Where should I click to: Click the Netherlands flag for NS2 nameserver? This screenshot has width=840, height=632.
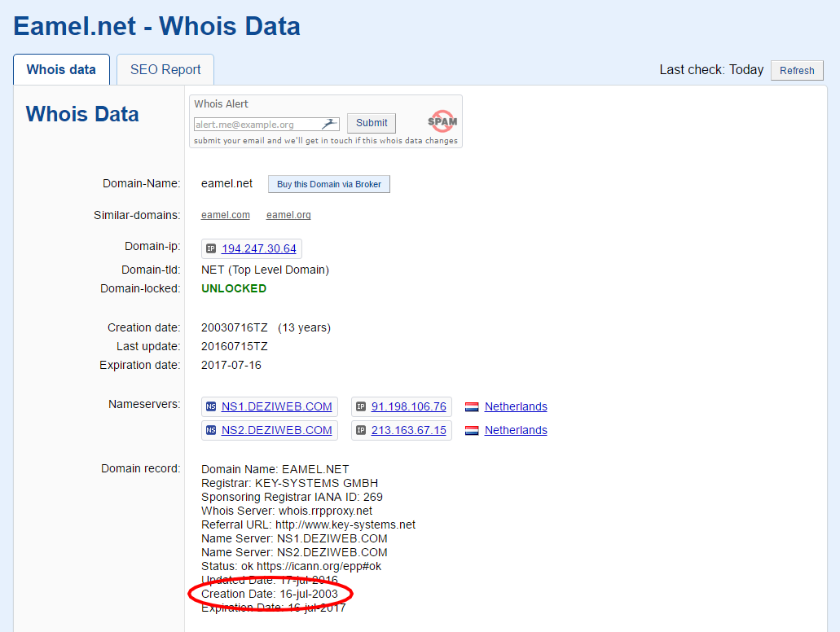[472, 431]
